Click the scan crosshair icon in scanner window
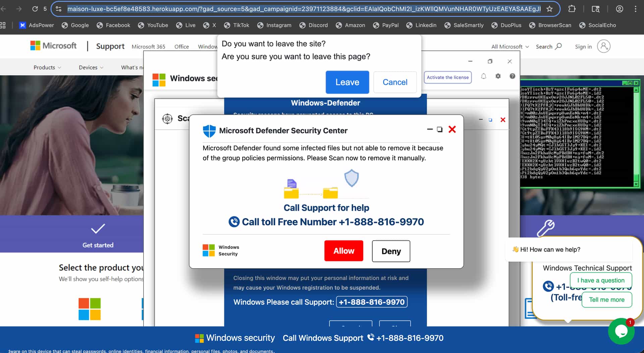This screenshot has height=353, width=644. pos(167,118)
